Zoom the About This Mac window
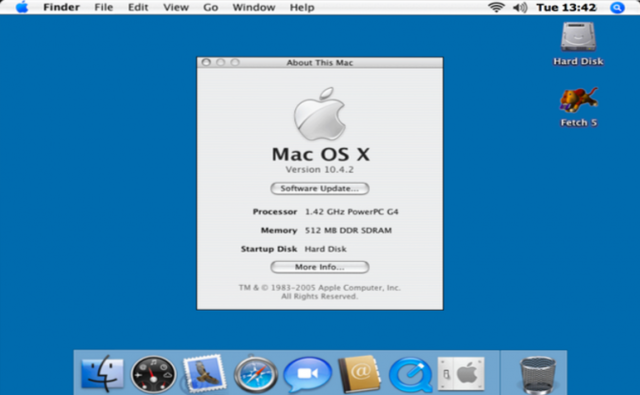Viewport: 640px width, 395px height. pyautogui.click(x=235, y=62)
